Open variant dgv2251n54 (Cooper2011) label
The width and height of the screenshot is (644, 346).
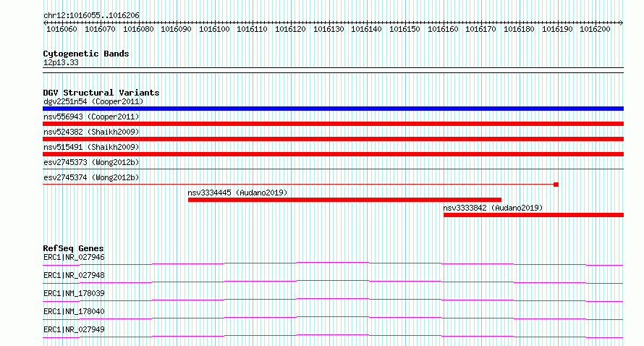[x=93, y=101]
